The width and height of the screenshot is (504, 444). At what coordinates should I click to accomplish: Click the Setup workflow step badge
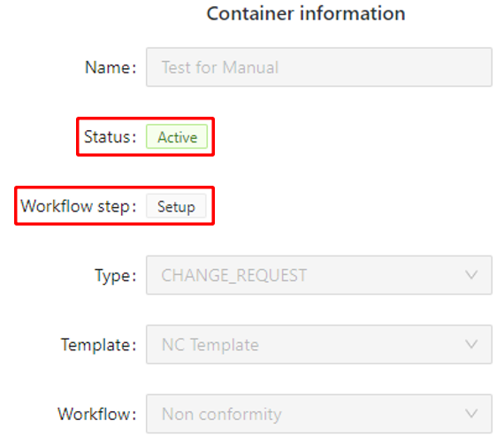point(176,206)
